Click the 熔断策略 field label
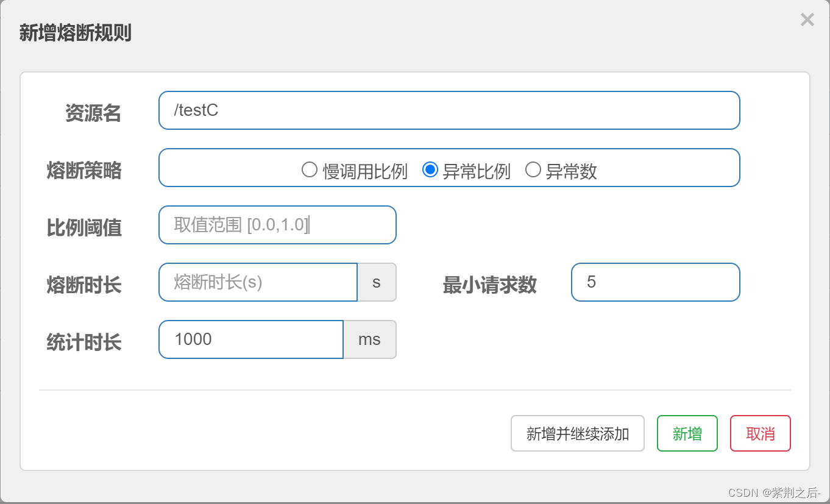The width and height of the screenshot is (830, 504). pos(83,171)
